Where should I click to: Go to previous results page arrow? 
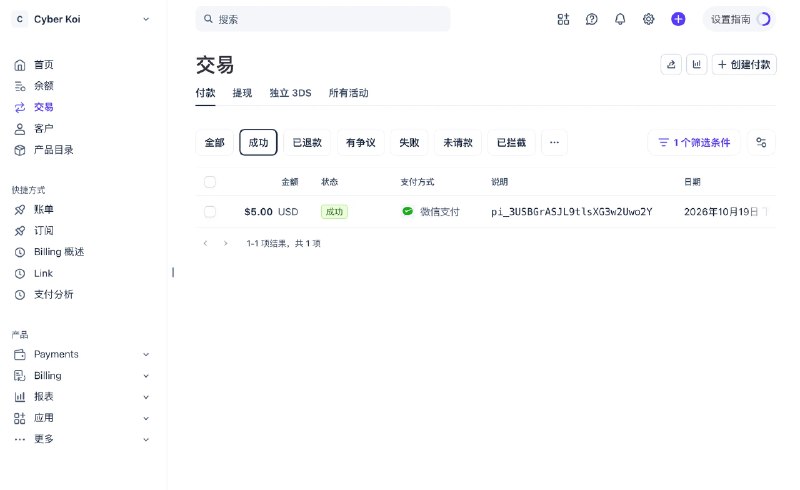[x=206, y=243]
